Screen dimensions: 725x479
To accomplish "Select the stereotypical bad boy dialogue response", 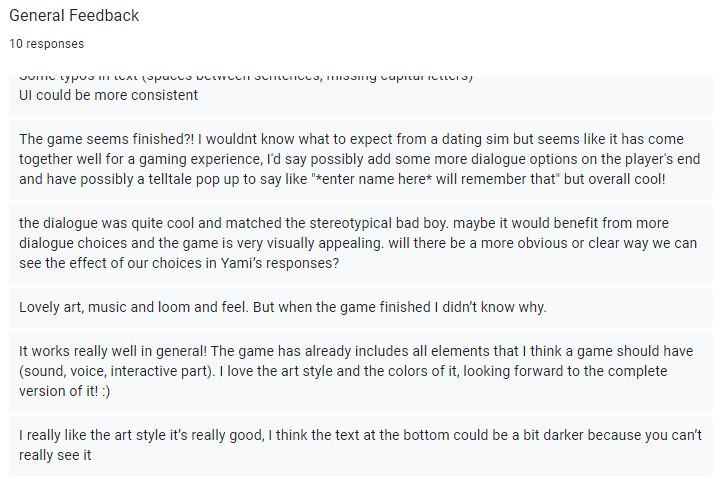I will pos(361,243).
